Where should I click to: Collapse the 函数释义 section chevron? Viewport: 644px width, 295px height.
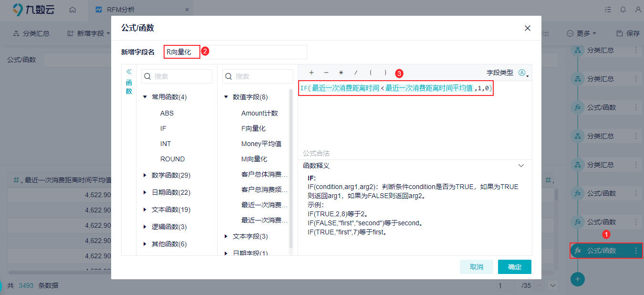pos(521,166)
